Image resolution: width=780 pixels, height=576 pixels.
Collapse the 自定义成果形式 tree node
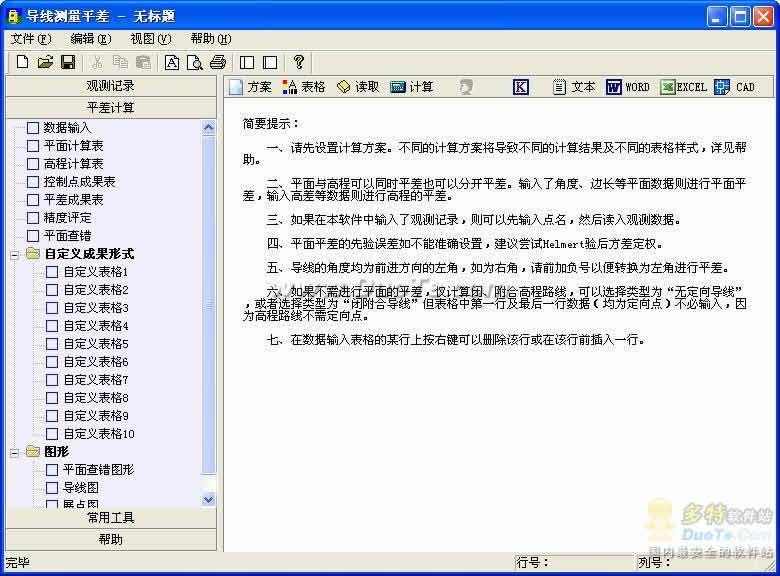tap(15, 254)
